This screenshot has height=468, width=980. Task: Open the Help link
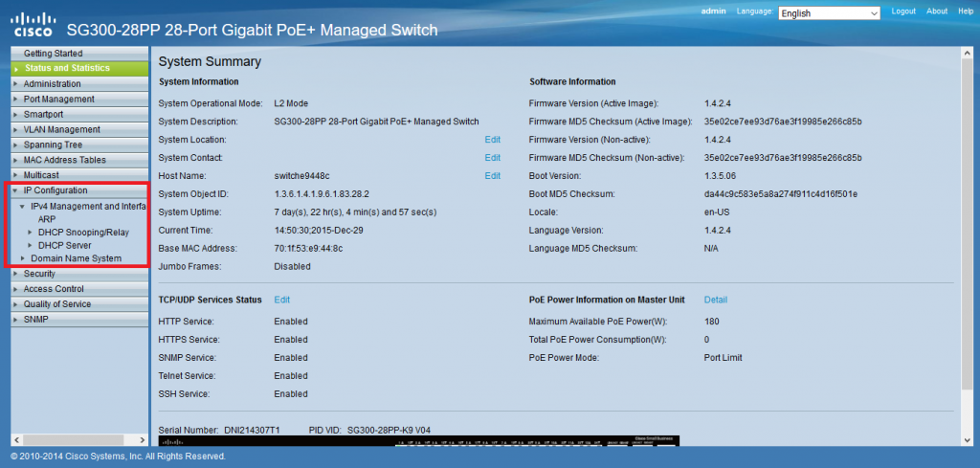click(966, 11)
